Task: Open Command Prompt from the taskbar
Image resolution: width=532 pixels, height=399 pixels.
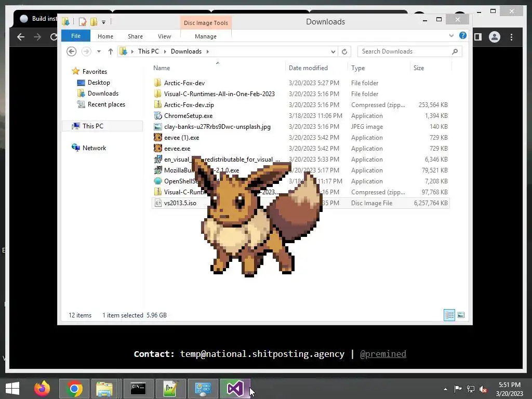Action: (x=138, y=389)
